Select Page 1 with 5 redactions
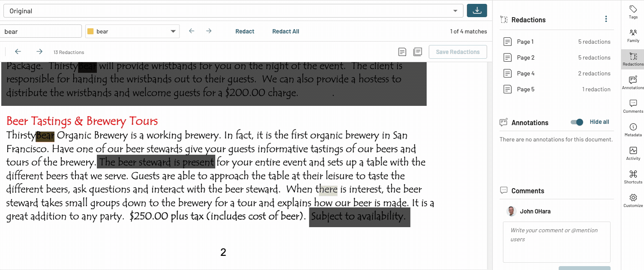Image resolution: width=644 pixels, height=270 pixels. coord(557,42)
